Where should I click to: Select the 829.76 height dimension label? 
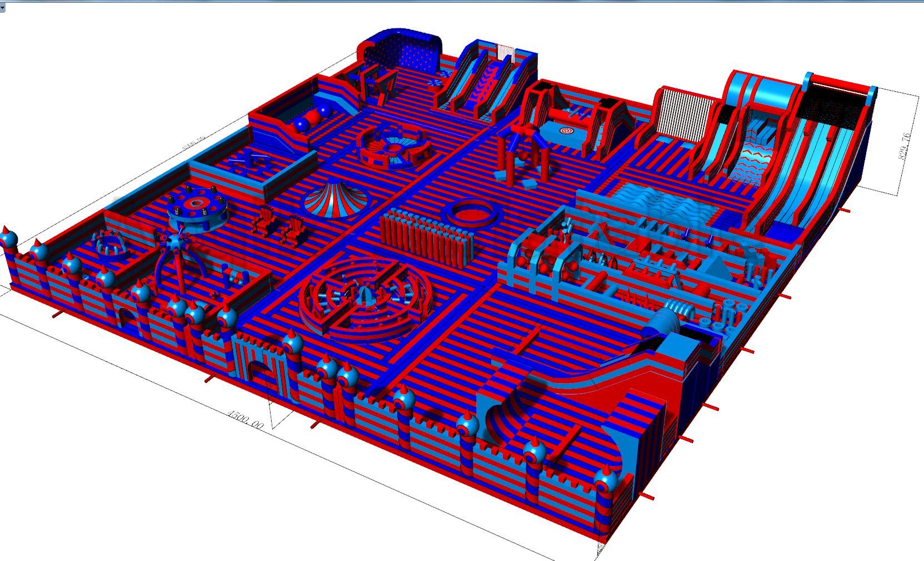click(x=904, y=146)
